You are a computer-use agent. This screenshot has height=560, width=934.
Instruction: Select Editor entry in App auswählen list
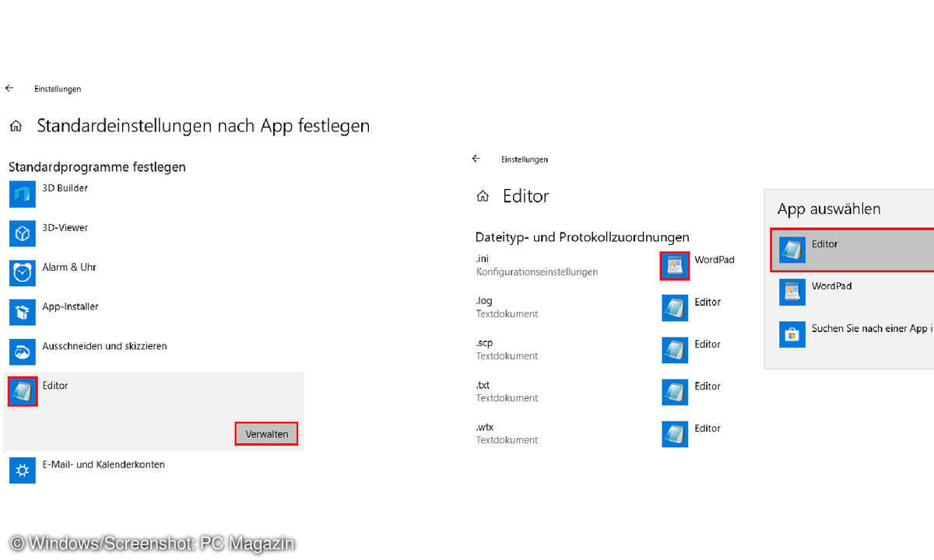point(853,250)
